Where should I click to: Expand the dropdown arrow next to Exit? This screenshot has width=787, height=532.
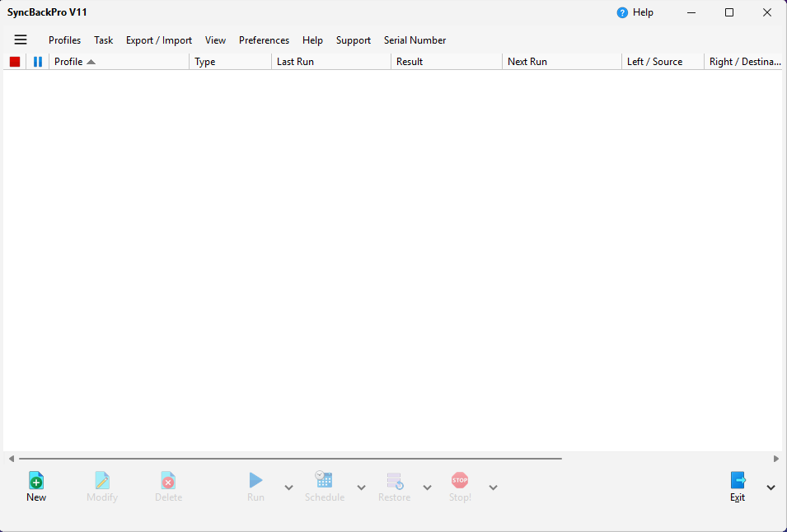[771, 488]
